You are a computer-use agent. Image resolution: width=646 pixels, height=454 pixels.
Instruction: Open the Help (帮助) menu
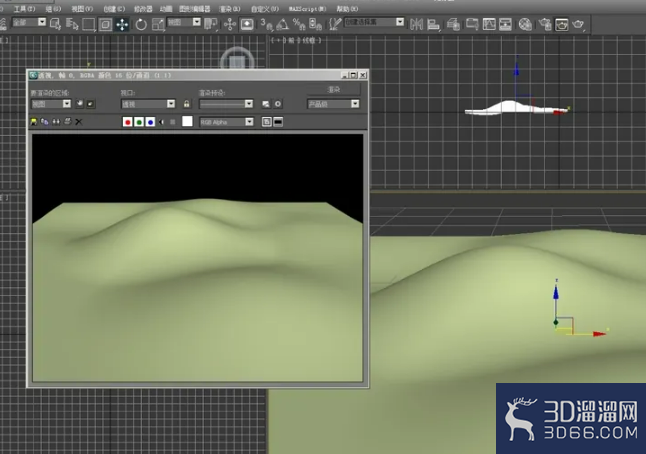coord(347,9)
